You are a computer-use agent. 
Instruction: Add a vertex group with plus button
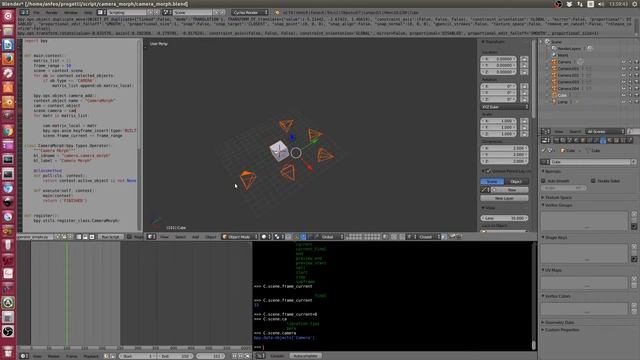click(634, 214)
